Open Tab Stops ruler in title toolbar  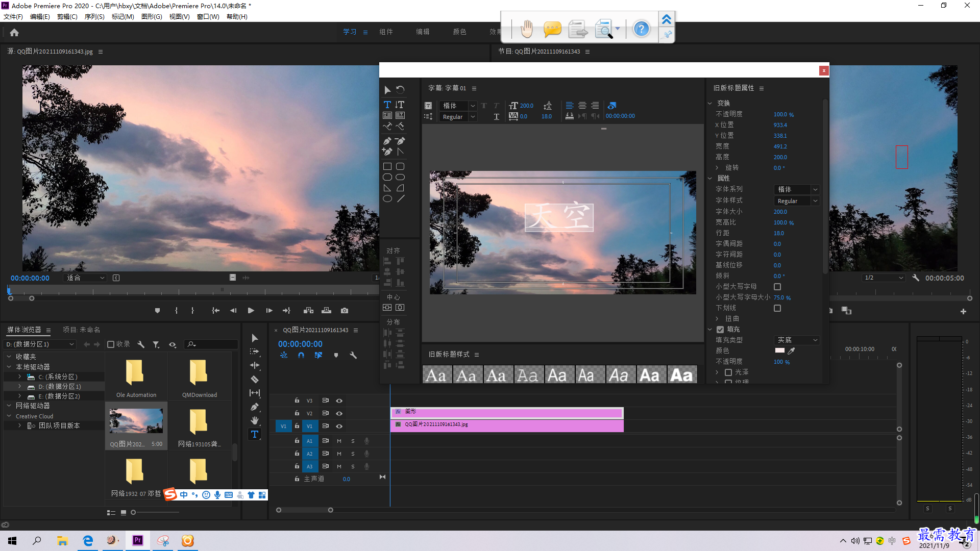pos(570,116)
